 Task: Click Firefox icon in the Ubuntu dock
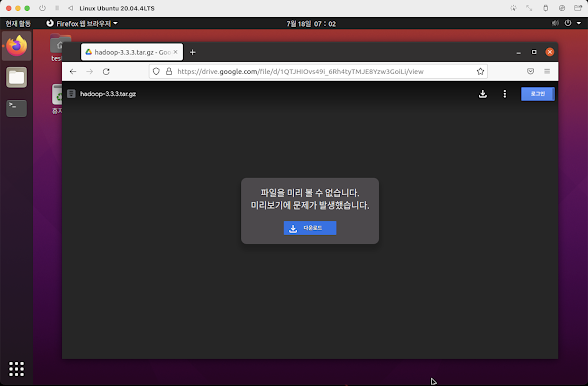[x=16, y=46]
